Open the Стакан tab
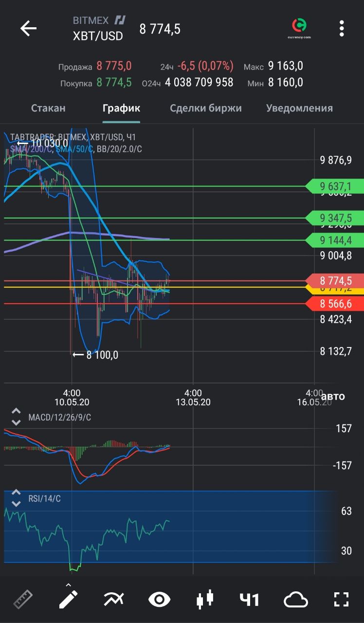The image size is (364, 623). (48, 108)
